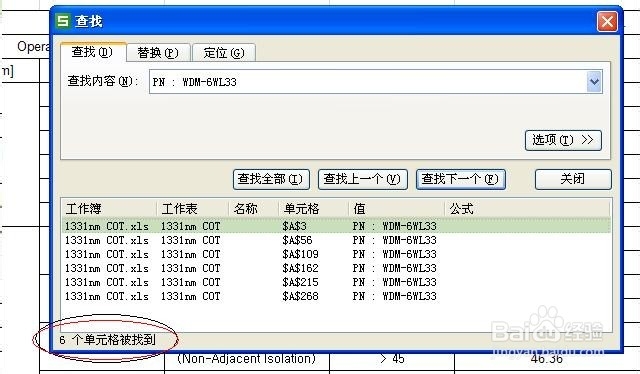This screenshot has width=640, height=374.
Task: Sort results by 工作表 column header
Action: [x=192, y=209]
